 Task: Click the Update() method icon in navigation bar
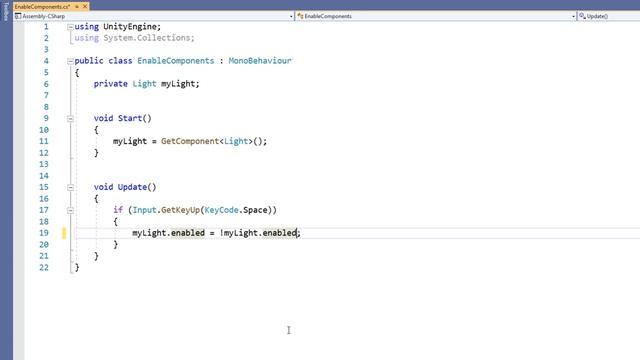tap(582, 16)
